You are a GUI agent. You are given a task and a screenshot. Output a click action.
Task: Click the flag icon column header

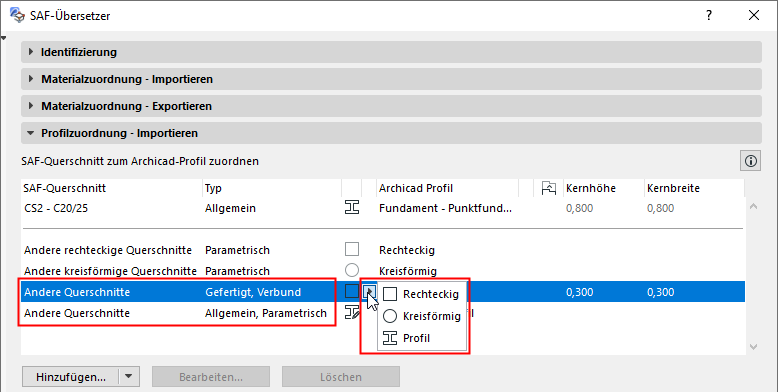point(548,188)
